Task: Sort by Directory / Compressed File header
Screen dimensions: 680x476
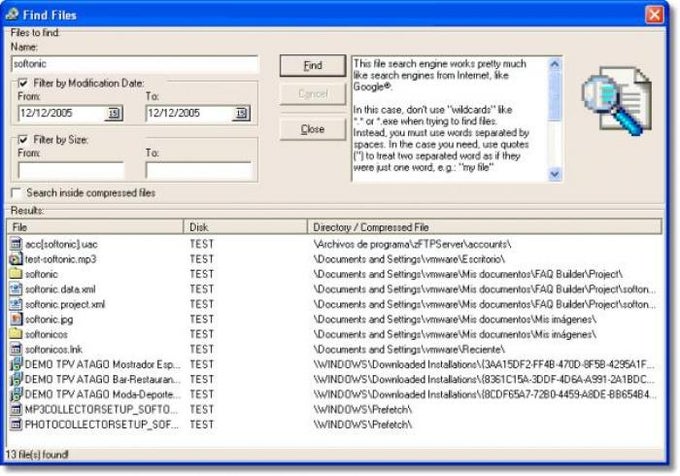Action: point(484,227)
